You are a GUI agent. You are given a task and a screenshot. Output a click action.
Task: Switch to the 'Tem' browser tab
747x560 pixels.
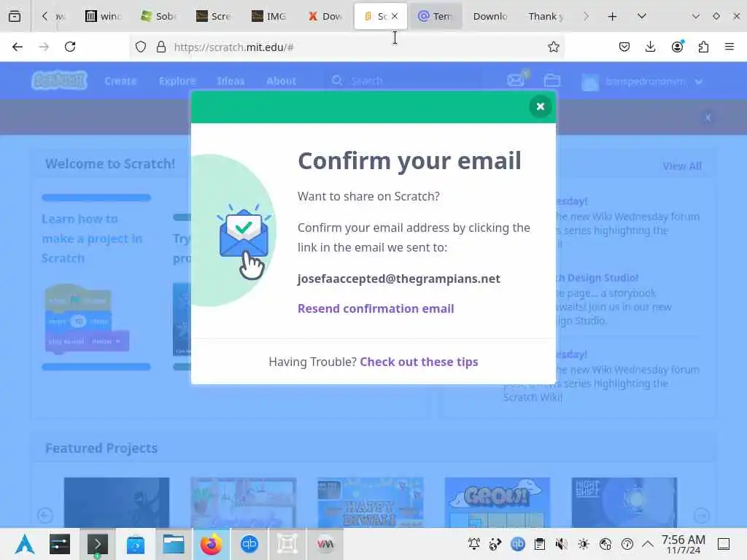click(436, 16)
